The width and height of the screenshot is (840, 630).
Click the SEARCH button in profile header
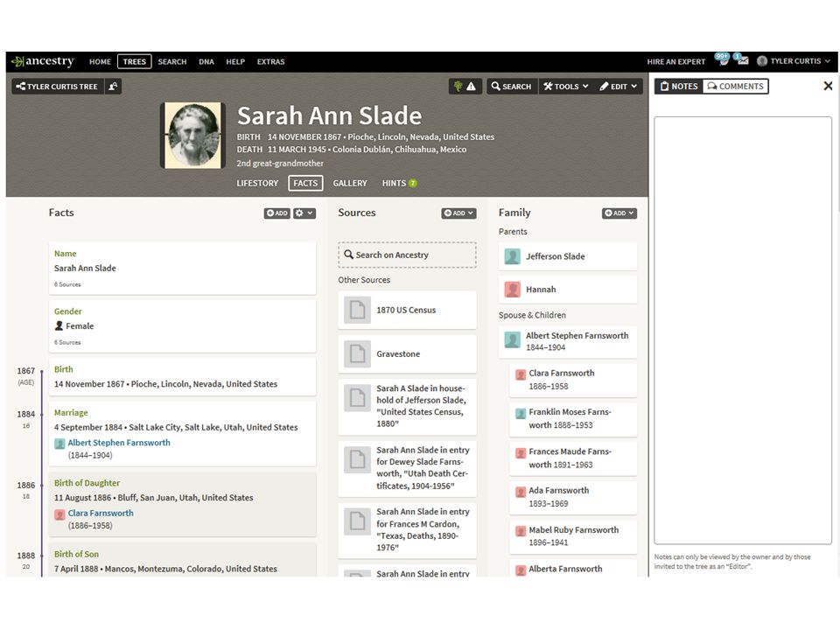pyautogui.click(x=511, y=87)
